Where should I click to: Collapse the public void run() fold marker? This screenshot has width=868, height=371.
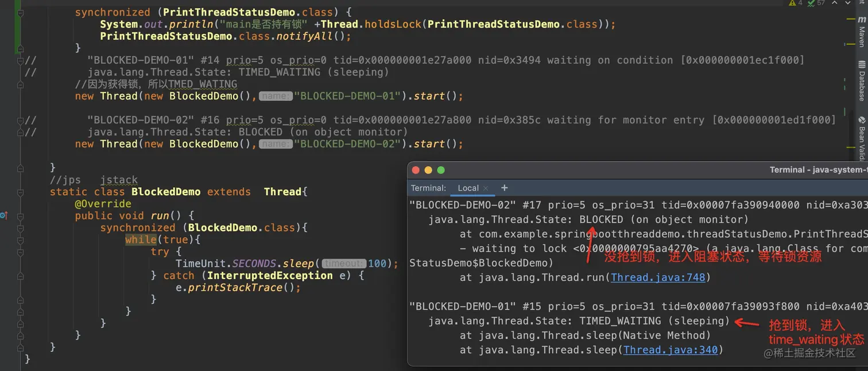(x=21, y=216)
